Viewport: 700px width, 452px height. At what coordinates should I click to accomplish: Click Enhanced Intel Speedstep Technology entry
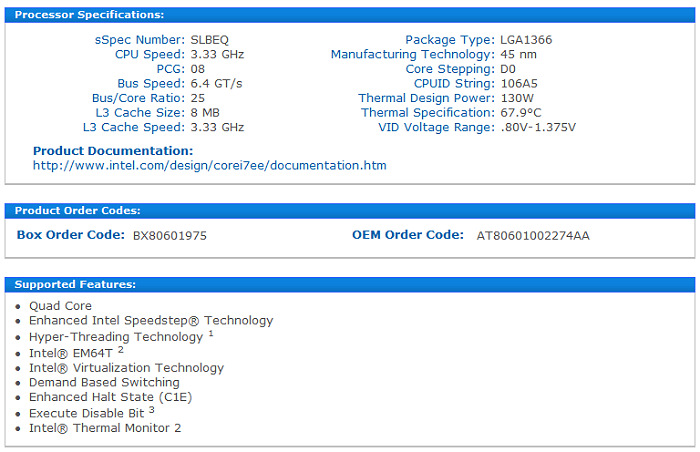pyautogui.click(x=150, y=321)
